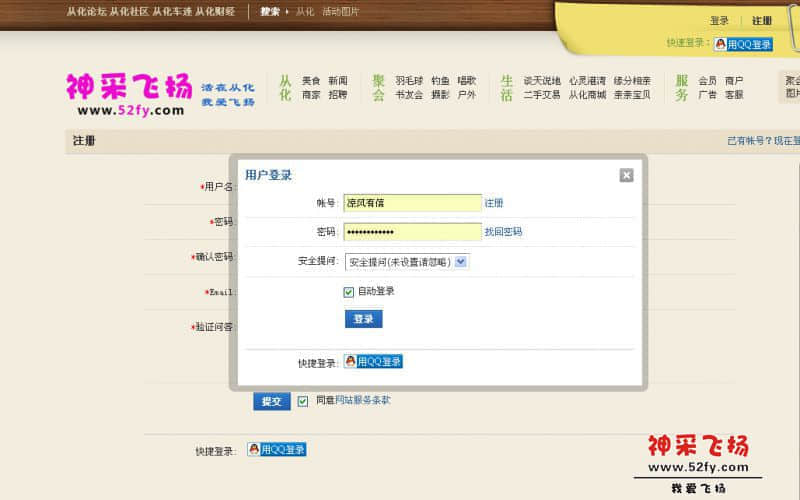Open the 从化商城 nav link

(587, 94)
